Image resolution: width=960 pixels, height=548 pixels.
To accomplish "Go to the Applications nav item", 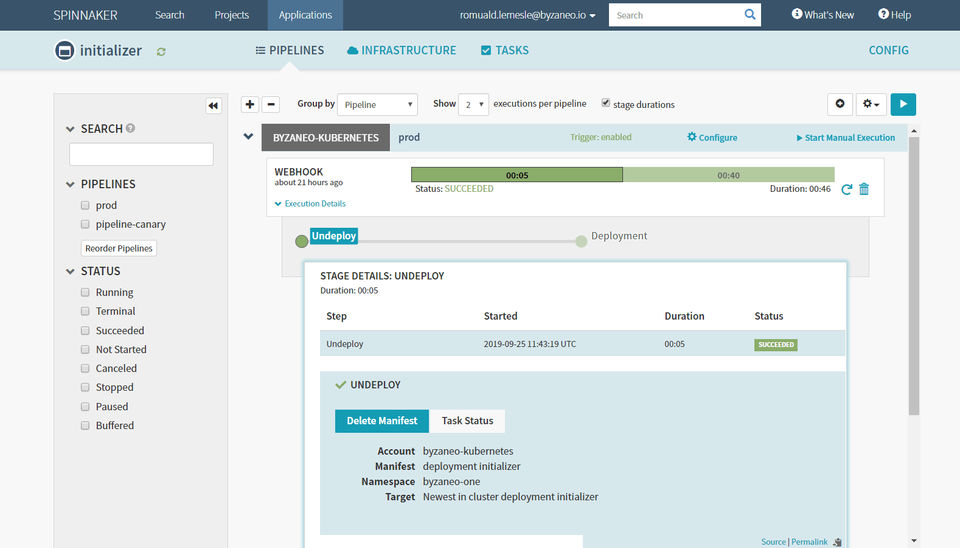I will [x=305, y=15].
